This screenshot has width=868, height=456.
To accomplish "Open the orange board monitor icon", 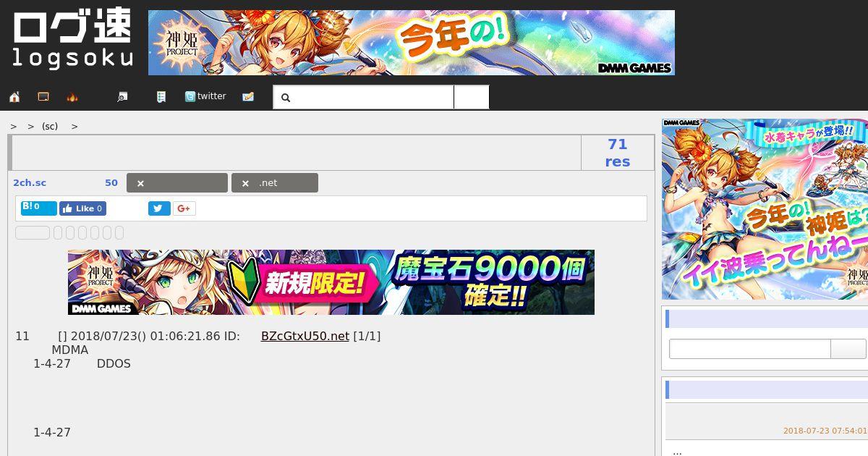I will [43, 97].
